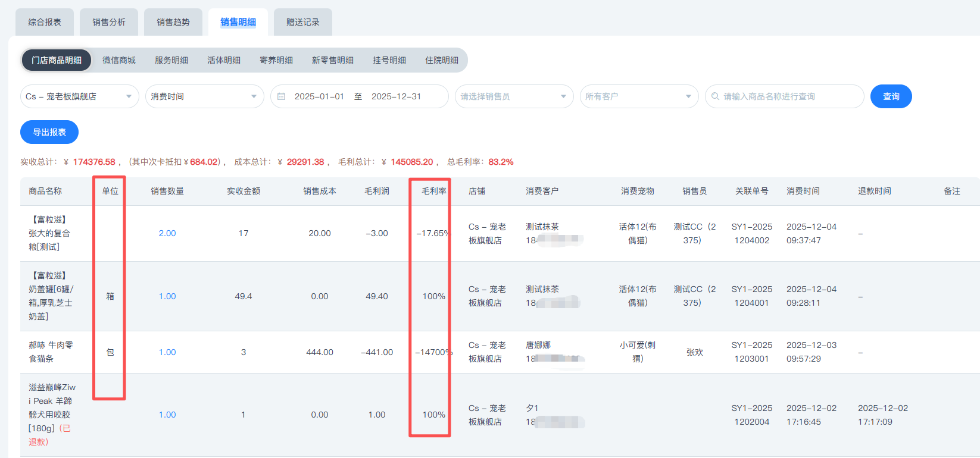
Task: Click the start date 2025-01-01 field
Action: click(319, 96)
